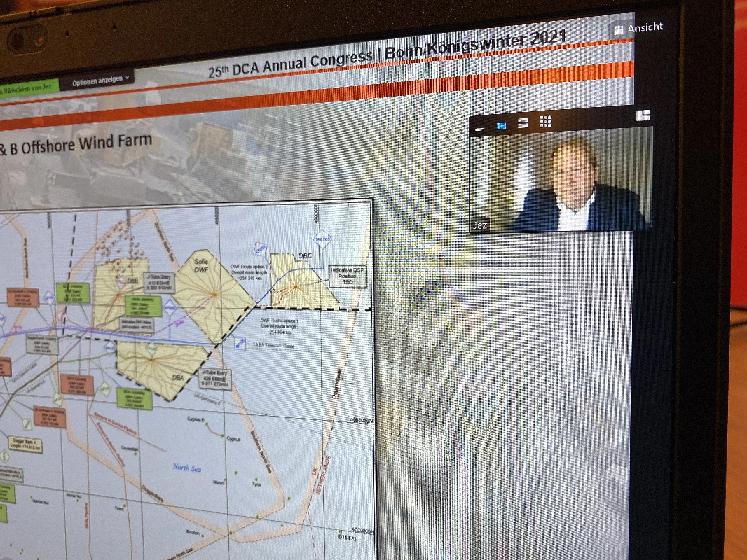Click the 256.763 diamond marker
The image size is (747, 560).
322,239
